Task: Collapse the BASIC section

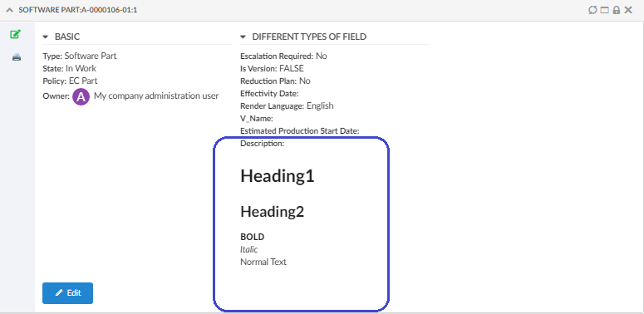Action: [x=46, y=37]
